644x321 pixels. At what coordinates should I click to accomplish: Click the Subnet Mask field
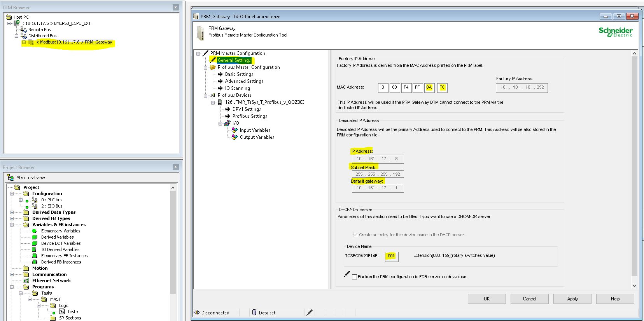(378, 174)
